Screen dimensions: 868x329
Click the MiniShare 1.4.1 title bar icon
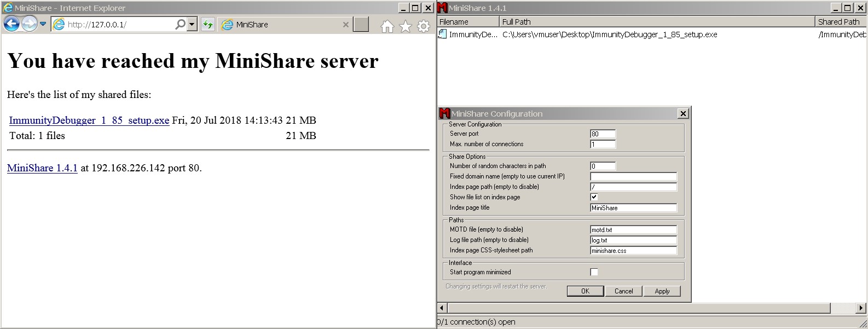coord(443,8)
